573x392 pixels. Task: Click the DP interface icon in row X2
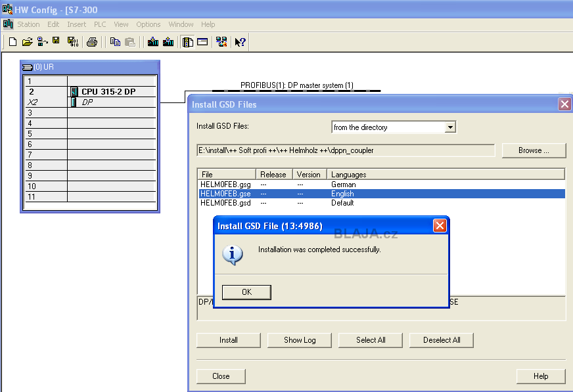(74, 102)
